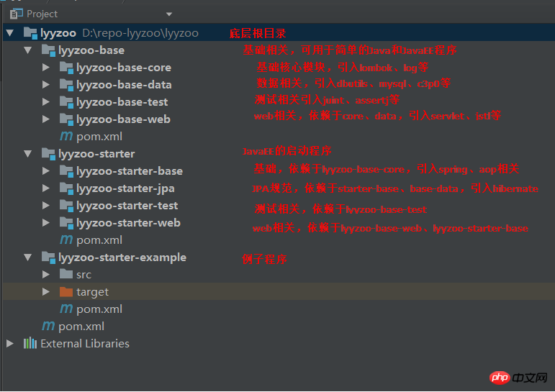Click the lyyzoo-starter module folder icon

pos(48,154)
